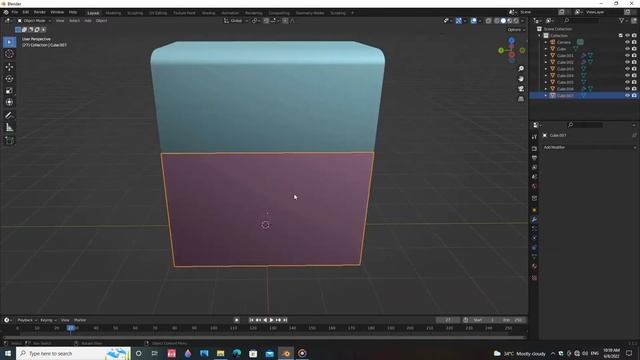Select the Measure tool
Image resolution: width=640 pixels, height=360 pixels.
pos(9,128)
